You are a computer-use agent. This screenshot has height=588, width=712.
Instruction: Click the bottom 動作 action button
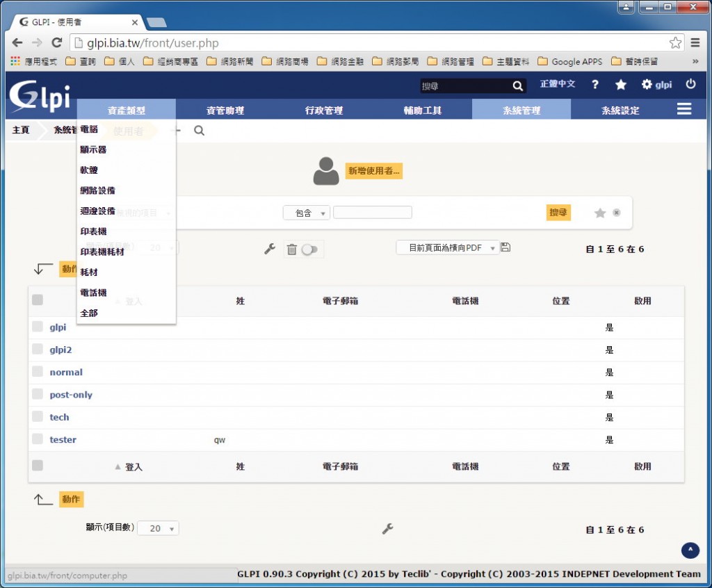pos(71,500)
